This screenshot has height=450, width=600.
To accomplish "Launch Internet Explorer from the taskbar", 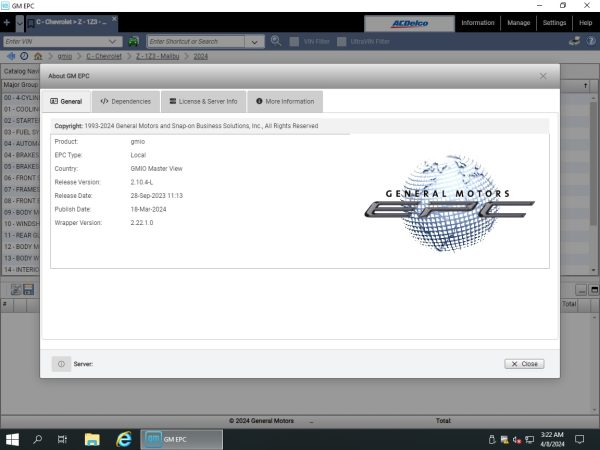I will (124, 439).
